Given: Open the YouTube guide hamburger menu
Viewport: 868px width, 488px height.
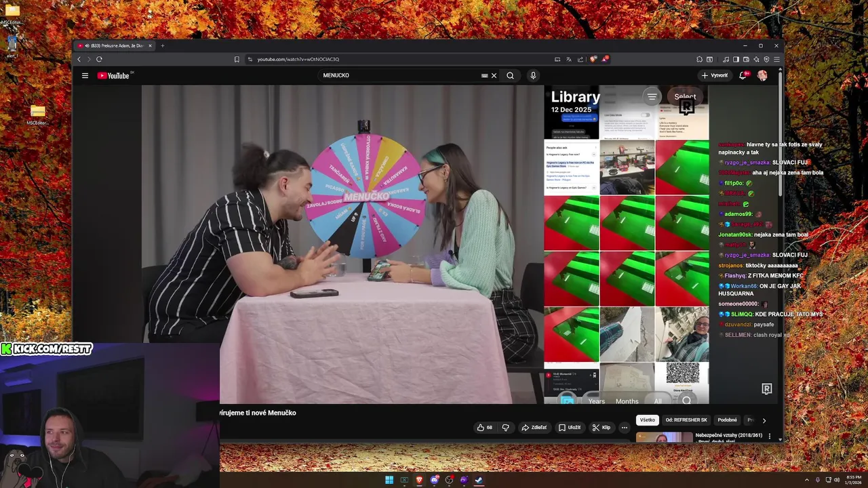Looking at the screenshot, I should pos(85,75).
